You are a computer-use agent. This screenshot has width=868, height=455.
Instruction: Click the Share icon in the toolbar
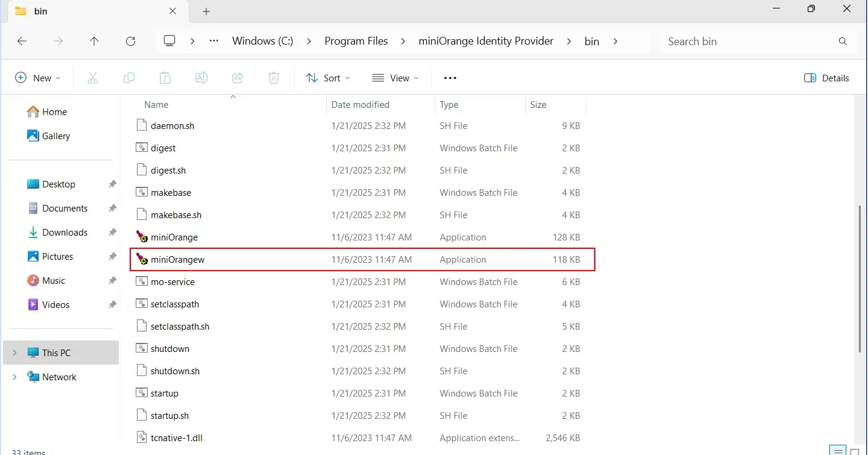(x=237, y=78)
